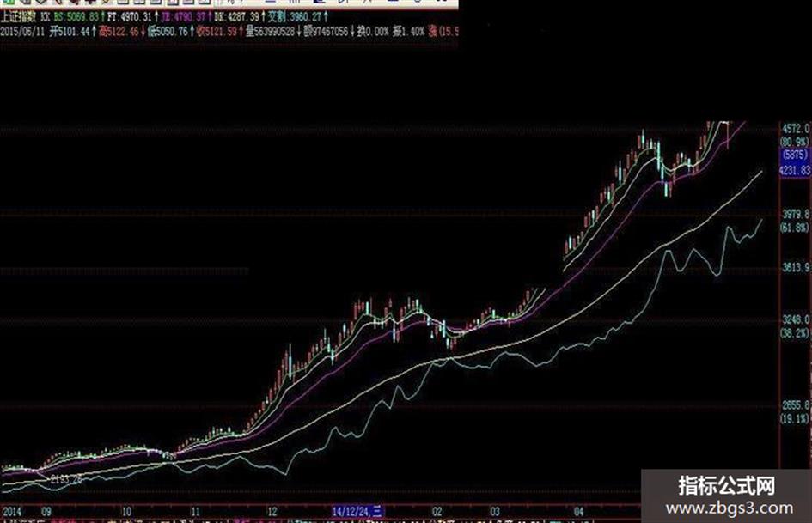
Task: Click the 4572.0 price axis label
Action: coord(796,129)
